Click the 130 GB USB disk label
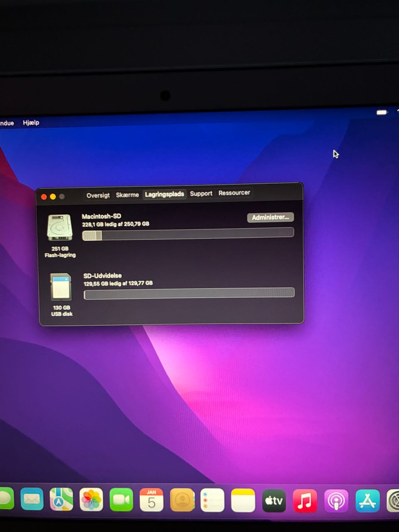 pyautogui.click(x=62, y=311)
